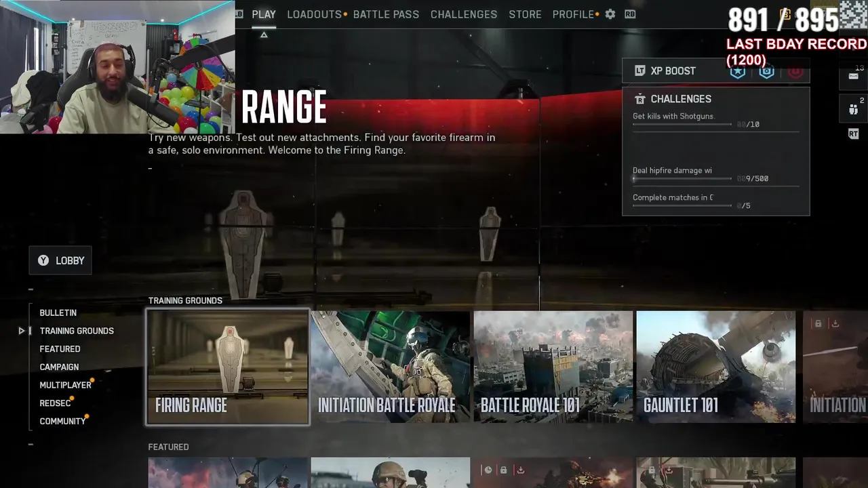Open the mail inbox icon showing 13
Viewport: 868px width, 488px height.
coord(854,75)
